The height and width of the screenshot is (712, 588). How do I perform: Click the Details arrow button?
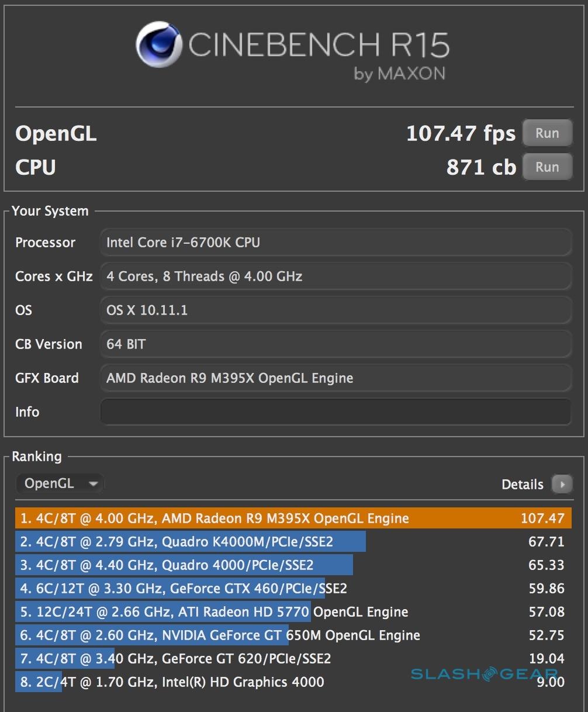(x=562, y=485)
